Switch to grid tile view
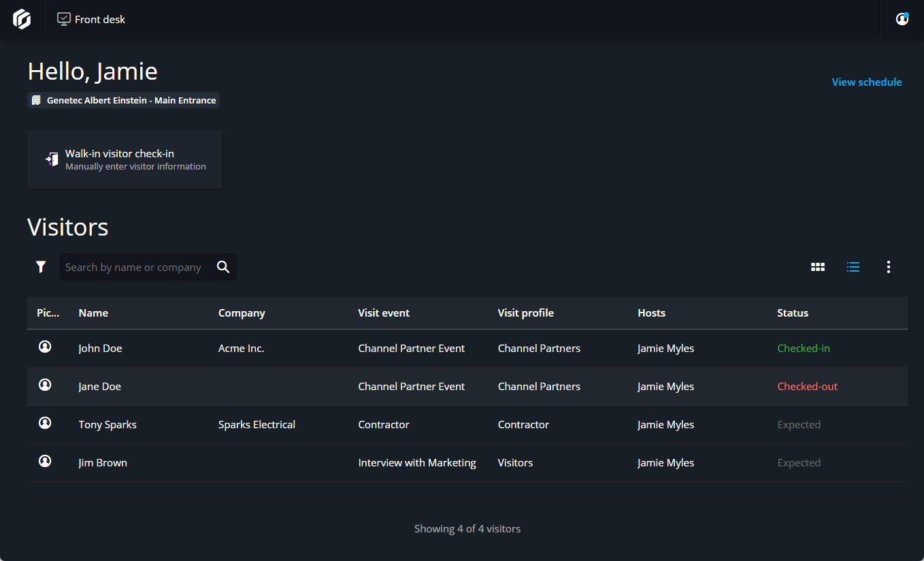Screen dimensions: 924x561 818,267
